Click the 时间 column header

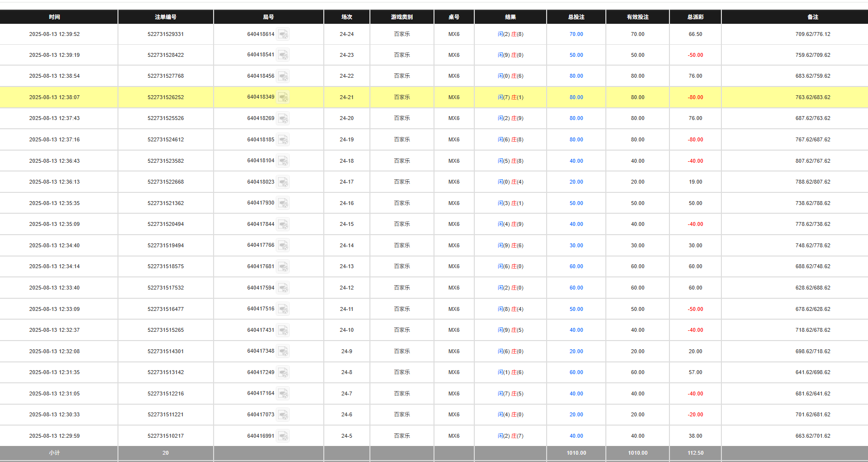pos(54,17)
